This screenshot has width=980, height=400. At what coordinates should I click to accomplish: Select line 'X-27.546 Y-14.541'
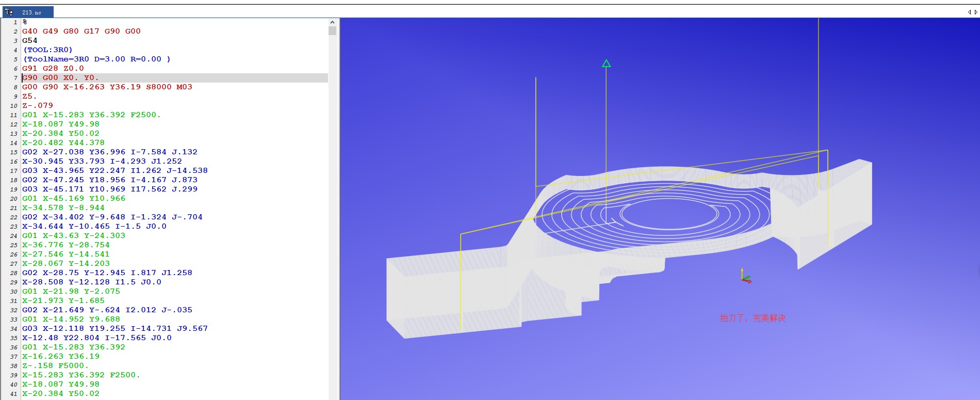coord(66,254)
